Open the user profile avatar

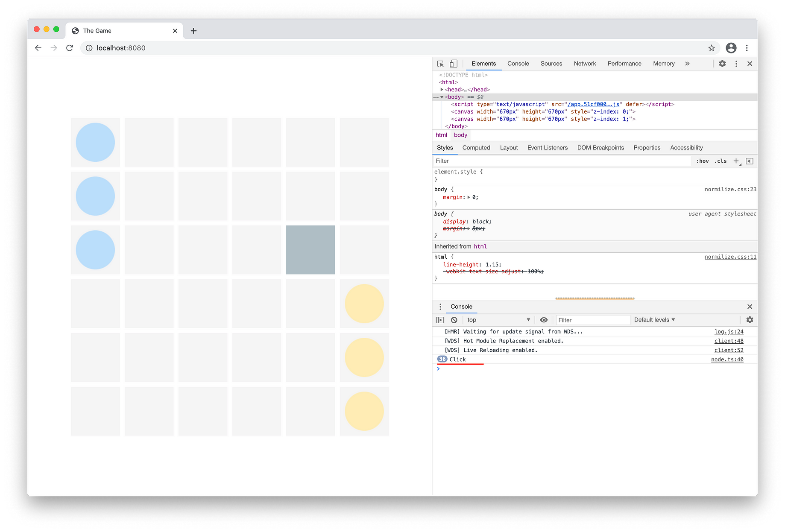(x=731, y=48)
